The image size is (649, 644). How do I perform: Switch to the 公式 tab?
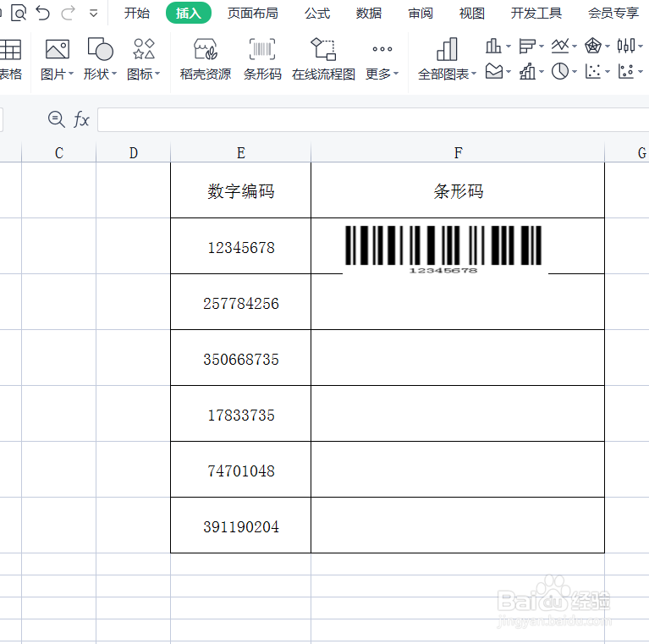click(x=317, y=14)
